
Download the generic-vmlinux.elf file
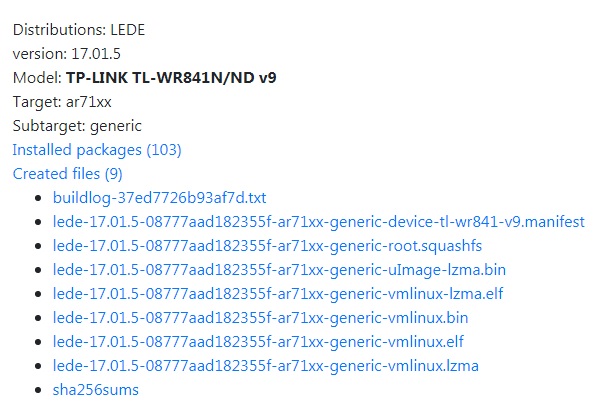pos(258,342)
